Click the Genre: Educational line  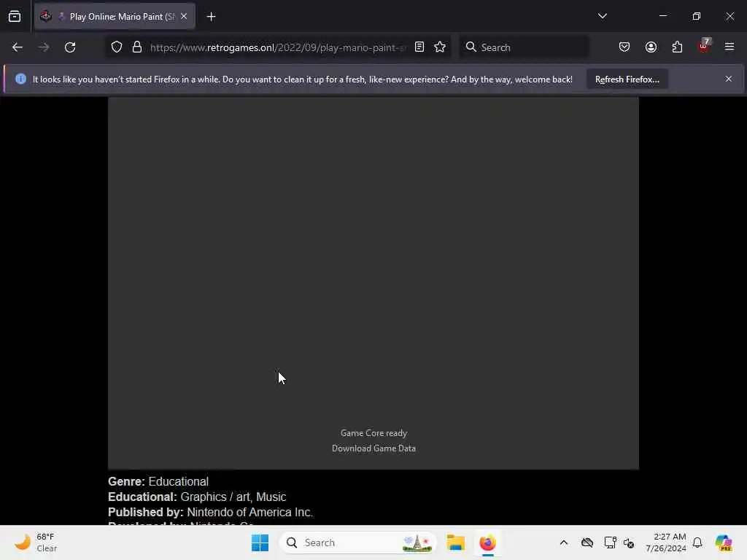(158, 481)
